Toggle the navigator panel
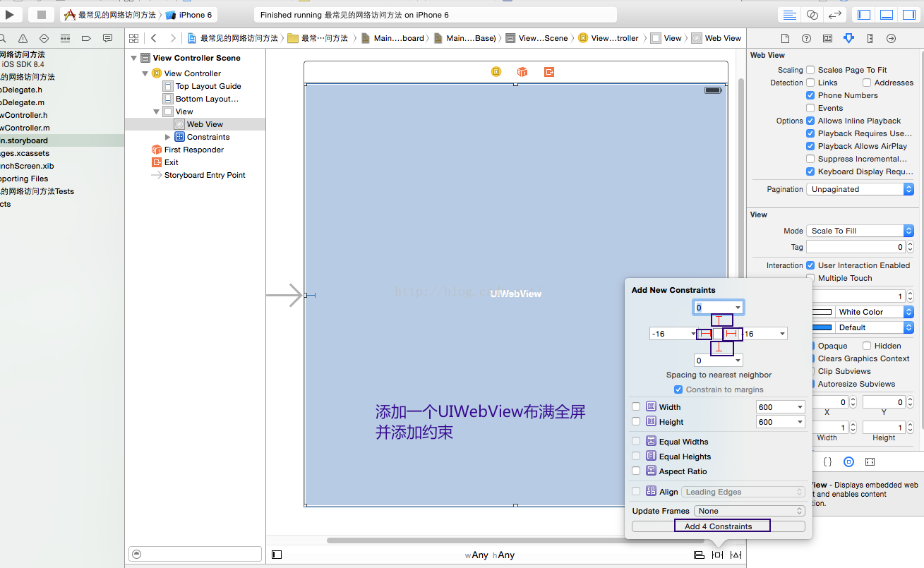The image size is (924, 568). pos(864,15)
